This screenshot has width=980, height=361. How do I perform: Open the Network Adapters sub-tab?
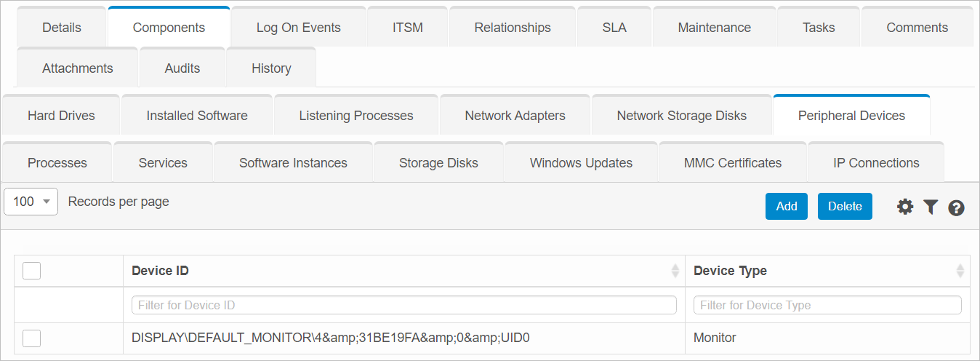point(515,116)
